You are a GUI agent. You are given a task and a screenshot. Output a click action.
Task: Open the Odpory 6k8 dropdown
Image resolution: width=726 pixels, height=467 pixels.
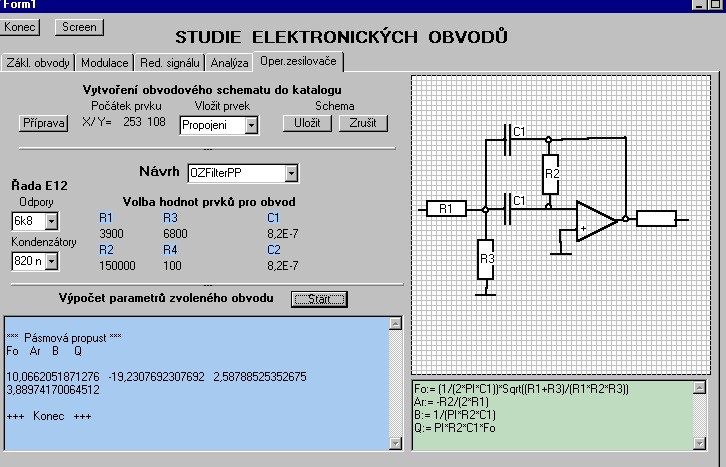point(51,221)
